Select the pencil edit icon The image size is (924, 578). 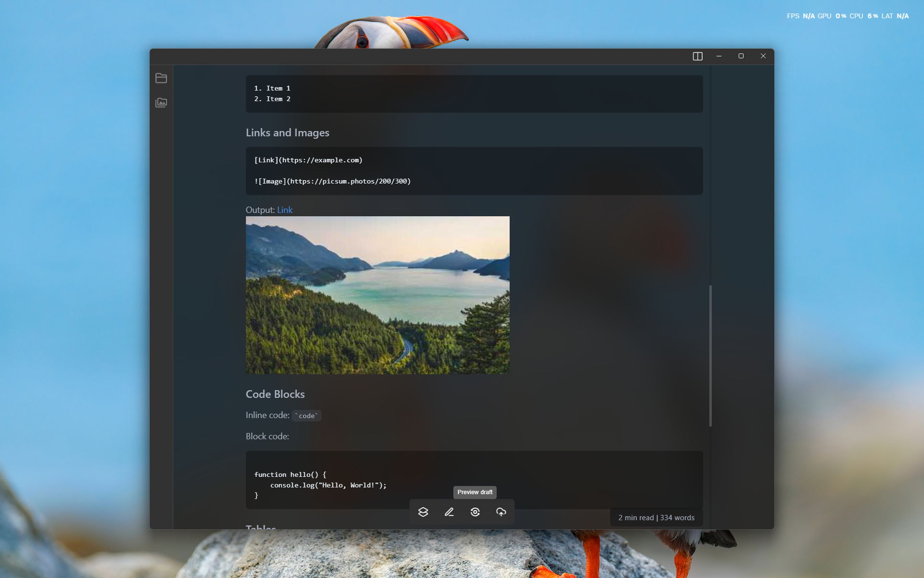point(449,512)
